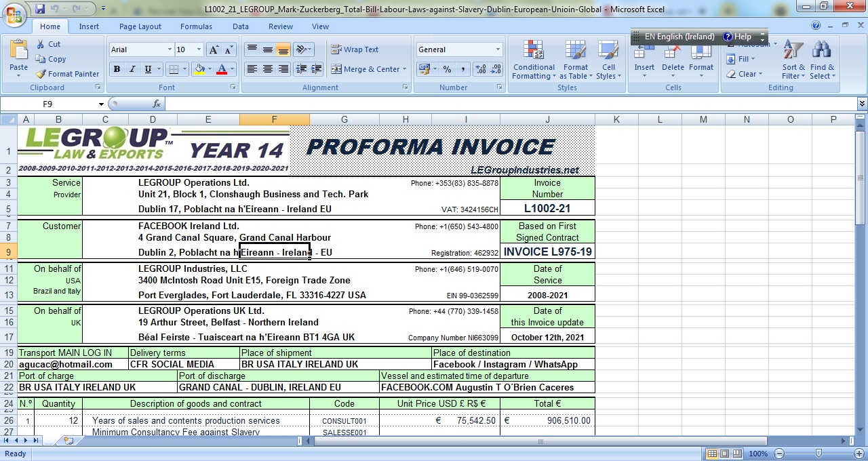Image resolution: width=868 pixels, height=461 pixels.
Task: Click the Top Align icon
Action: point(252,49)
